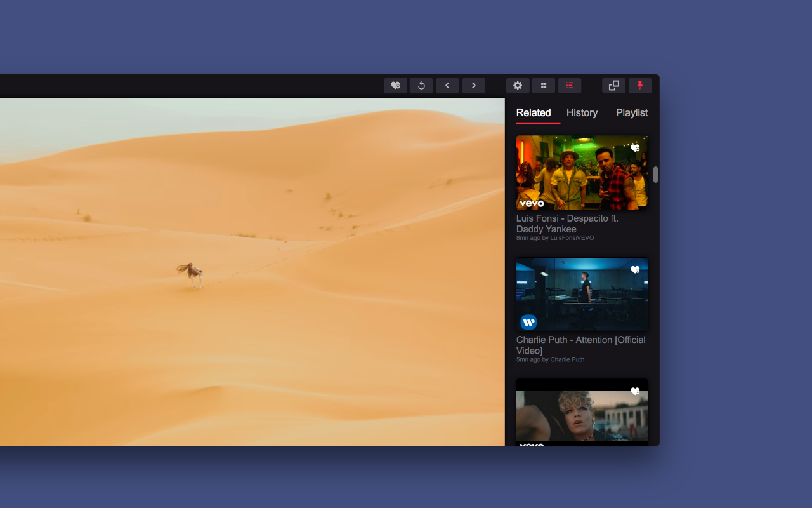Open the settings gear icon

pos(518,85)
